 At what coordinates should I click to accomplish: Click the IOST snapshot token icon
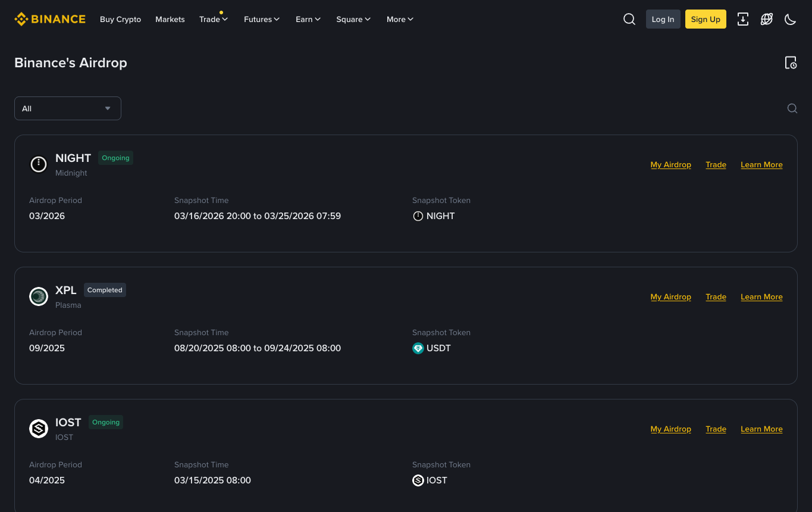tap(418, 480)
